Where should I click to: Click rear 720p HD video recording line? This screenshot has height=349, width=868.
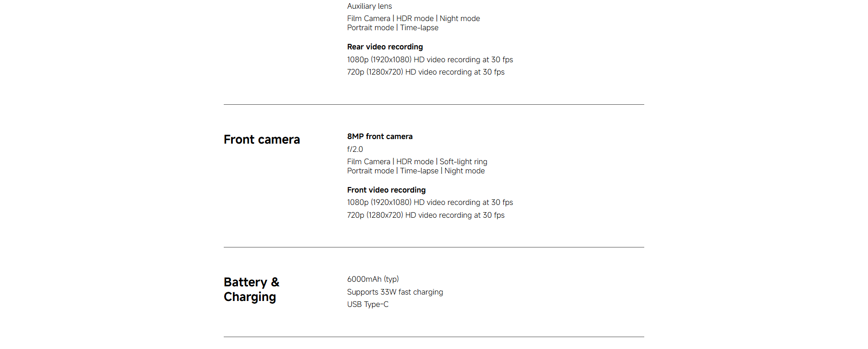click(426, 72)
